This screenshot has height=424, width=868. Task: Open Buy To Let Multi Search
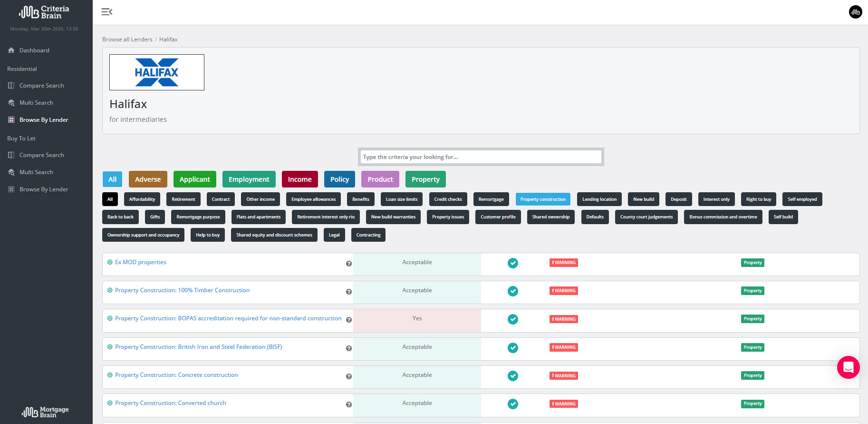36,172
